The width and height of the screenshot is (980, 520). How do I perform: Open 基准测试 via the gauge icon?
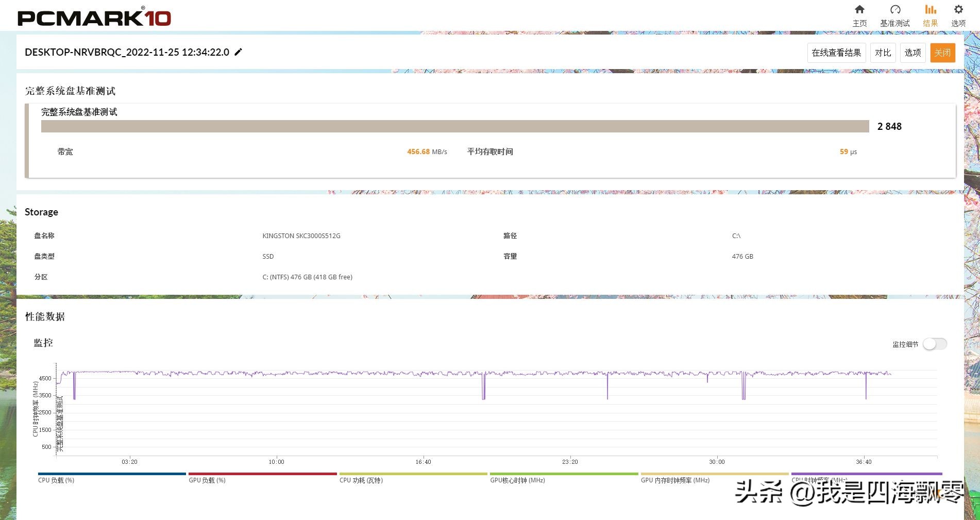(x=895, y=10)
